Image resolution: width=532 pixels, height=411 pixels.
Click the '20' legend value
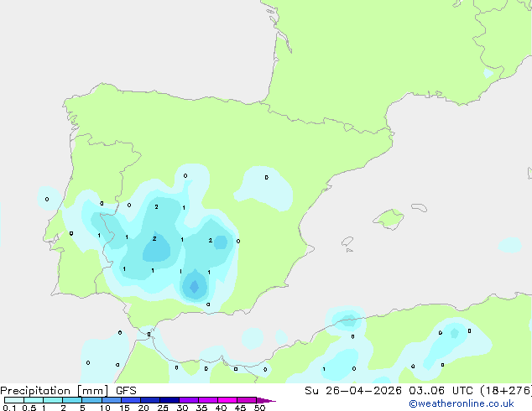click(x=143, y=408)
